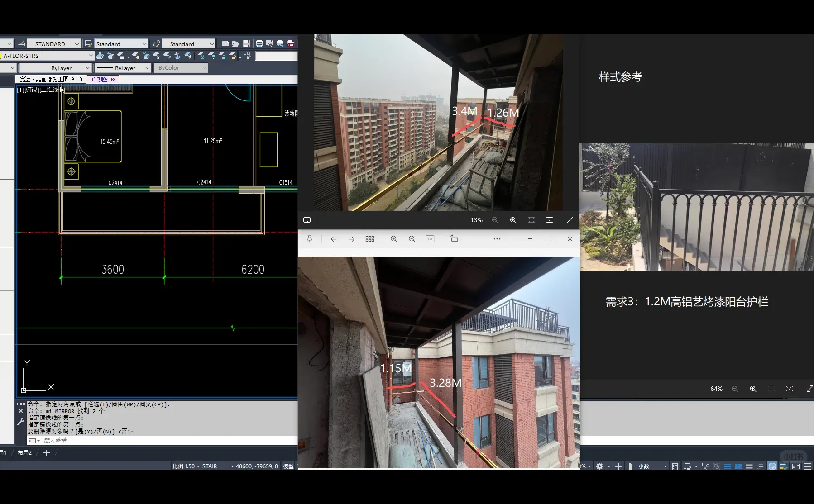Screen dimensions: 814x504
Task: Expand the 小数 units dropdown in the status bar
Action: point(665,466)
